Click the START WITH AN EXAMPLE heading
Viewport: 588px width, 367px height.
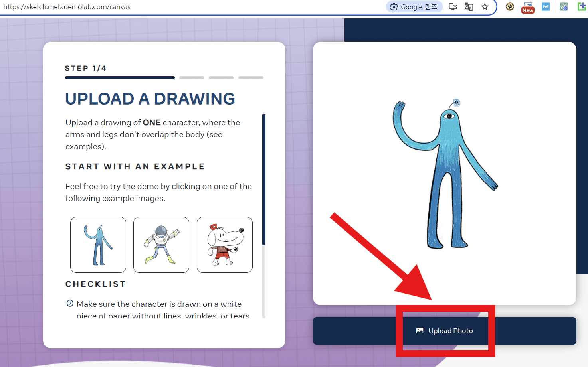[x=135, y=166]
